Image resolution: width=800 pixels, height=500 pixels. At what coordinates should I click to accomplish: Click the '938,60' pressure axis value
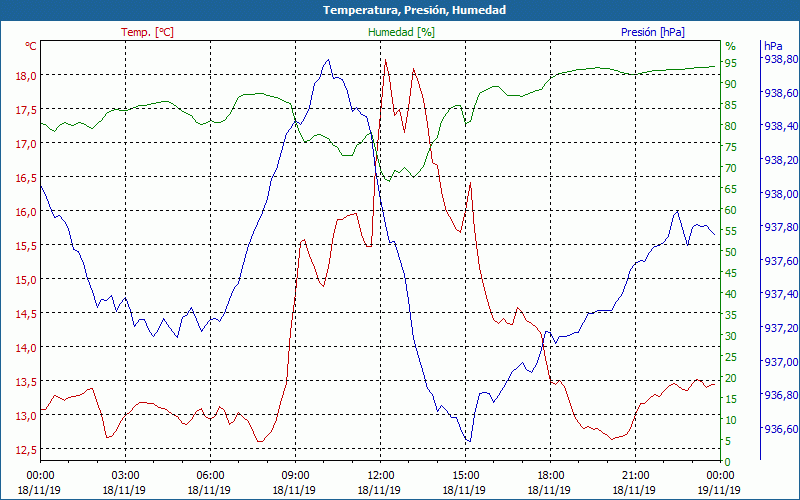coord(780,93)
